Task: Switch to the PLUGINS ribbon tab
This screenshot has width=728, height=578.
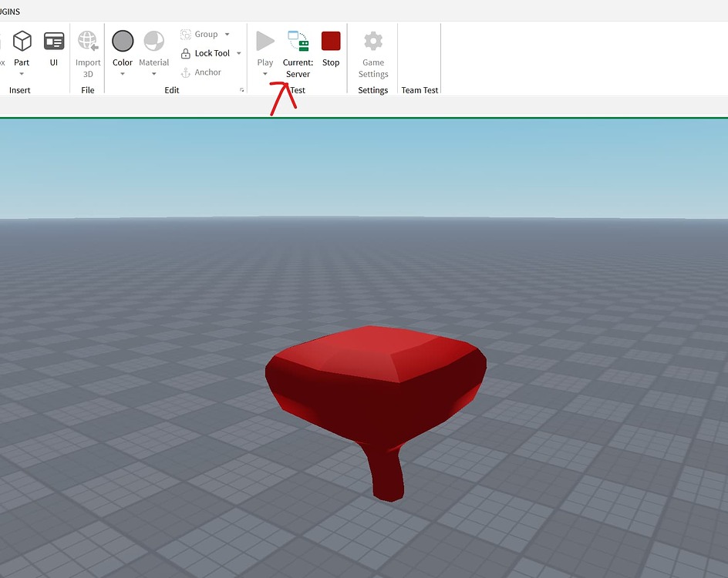Action: click(x=9, y=11)
